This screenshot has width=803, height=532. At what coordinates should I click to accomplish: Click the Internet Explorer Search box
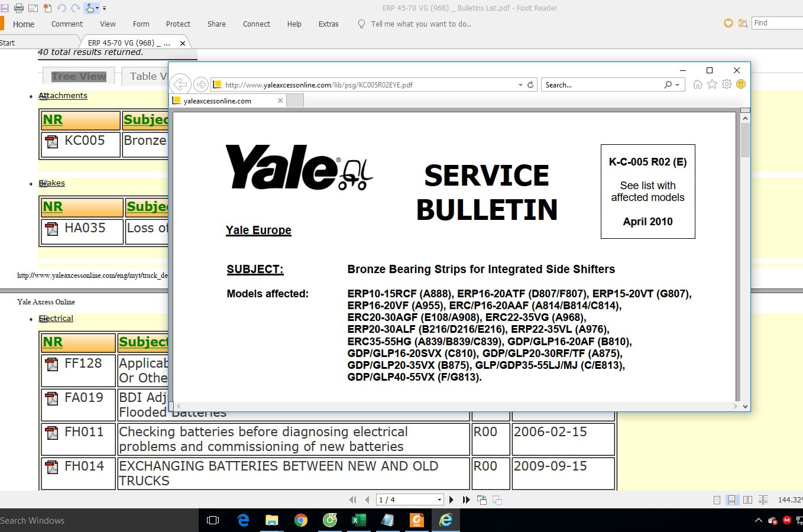(x=602, y=85)
